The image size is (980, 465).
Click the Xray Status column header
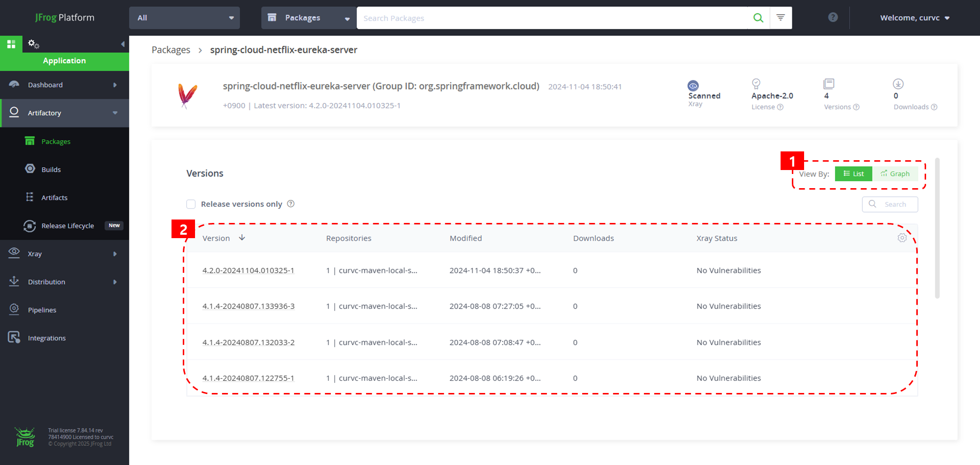[x=717, y=238]
